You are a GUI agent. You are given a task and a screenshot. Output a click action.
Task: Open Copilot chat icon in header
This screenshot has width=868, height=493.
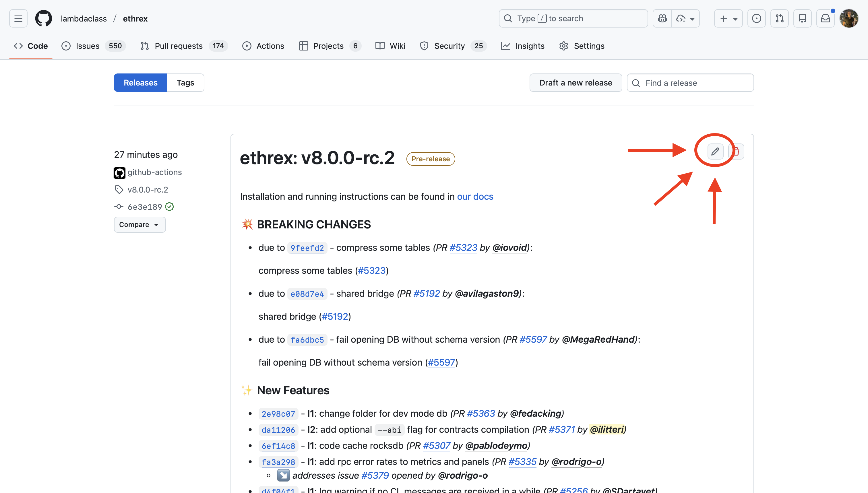662,18
